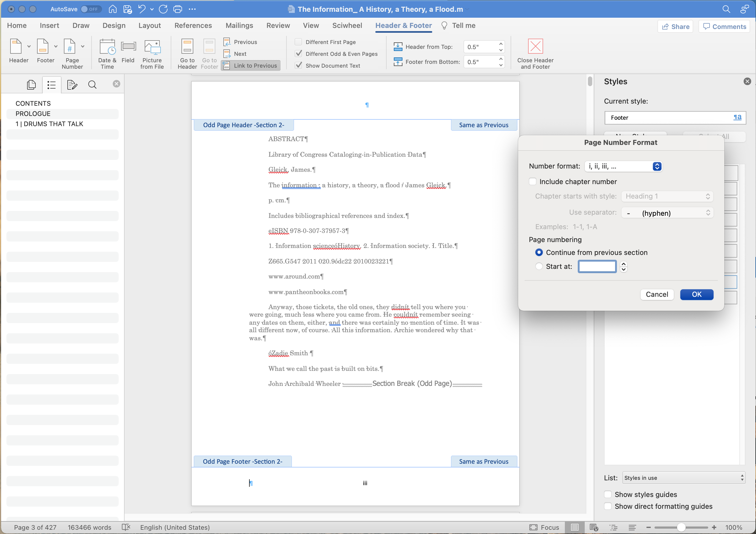Open the Layout ribbon tab
The width and height of the screenshot is (756, 534).
point(150,26)
